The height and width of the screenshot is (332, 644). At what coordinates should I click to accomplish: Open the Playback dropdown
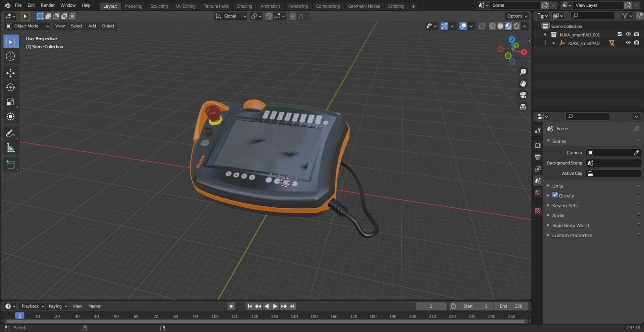click(33, 306)
